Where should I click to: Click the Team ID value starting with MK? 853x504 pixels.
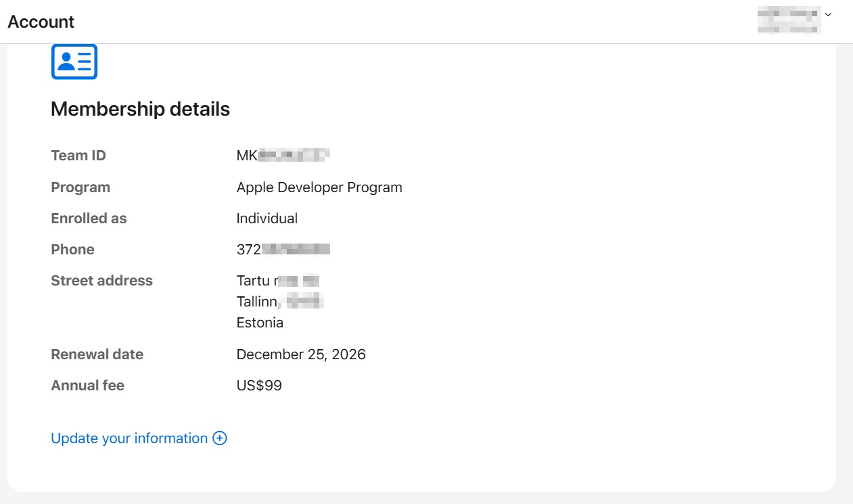pyautogui.click(x=283, y=156)
